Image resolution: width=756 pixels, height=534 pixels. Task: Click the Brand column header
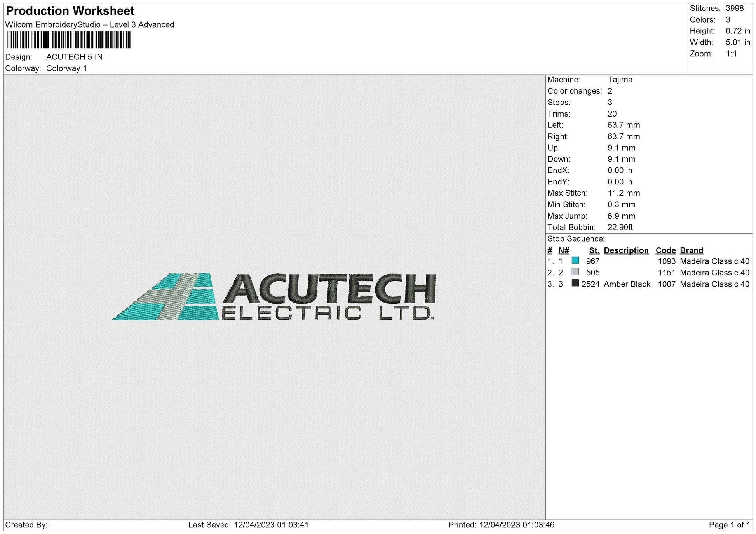point(691,250)
